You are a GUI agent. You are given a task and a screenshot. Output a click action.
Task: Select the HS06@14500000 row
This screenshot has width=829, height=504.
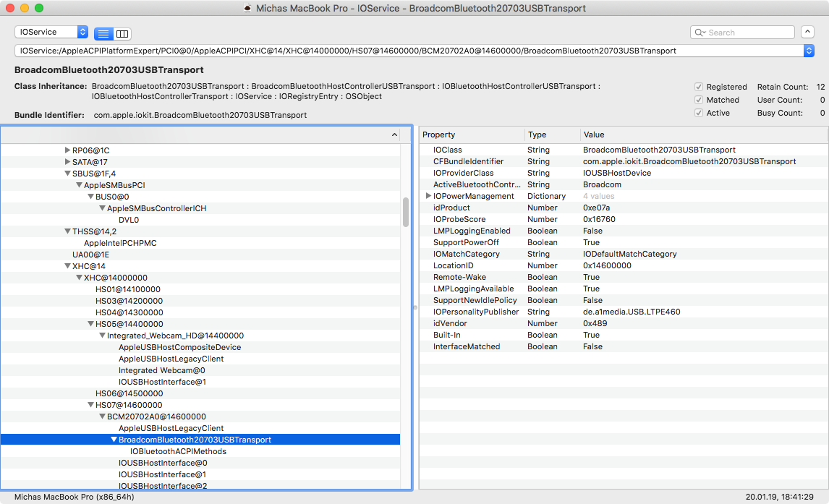(200, 393)
